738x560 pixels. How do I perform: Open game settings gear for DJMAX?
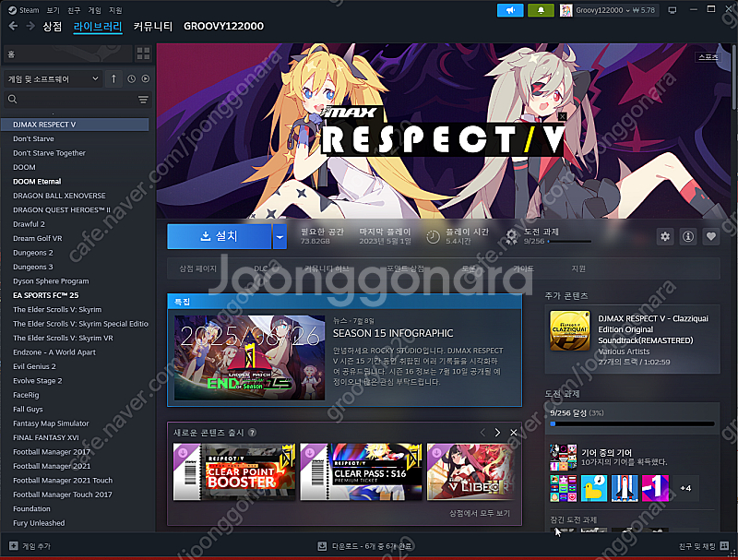[664, 237]
